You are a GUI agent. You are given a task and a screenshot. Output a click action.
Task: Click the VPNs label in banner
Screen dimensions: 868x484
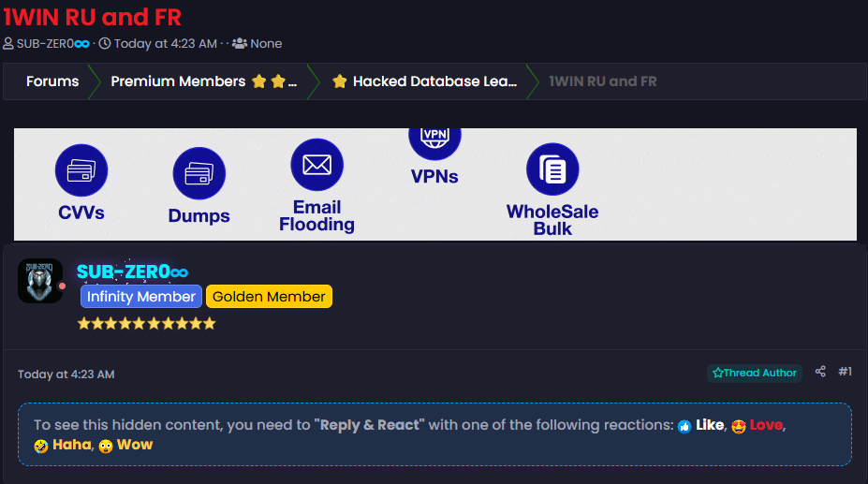point(434,176)
